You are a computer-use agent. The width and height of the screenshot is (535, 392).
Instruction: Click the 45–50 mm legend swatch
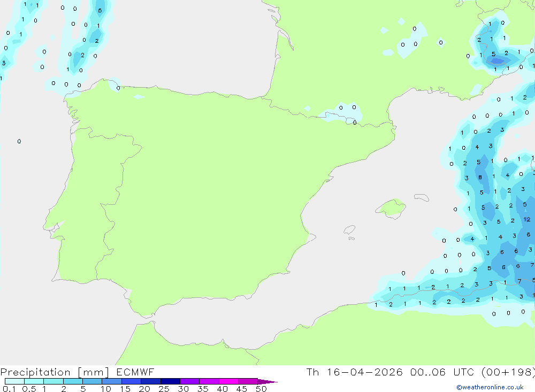click(248, 381)
